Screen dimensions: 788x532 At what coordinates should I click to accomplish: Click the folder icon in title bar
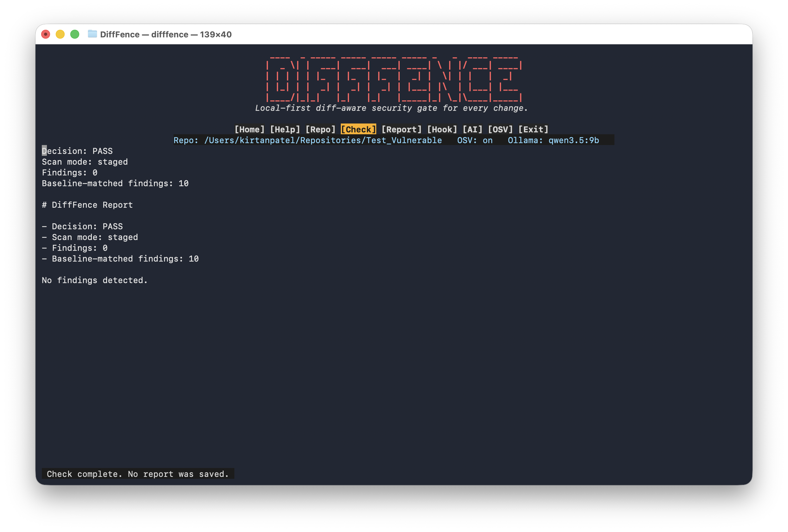tap(92, 34)
